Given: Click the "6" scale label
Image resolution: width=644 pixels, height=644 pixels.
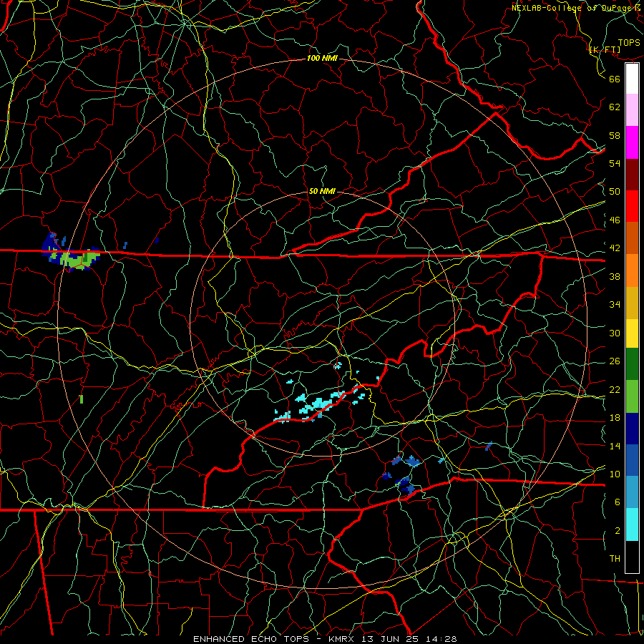Looking at the screenshot, I should [x=618, y=502].
